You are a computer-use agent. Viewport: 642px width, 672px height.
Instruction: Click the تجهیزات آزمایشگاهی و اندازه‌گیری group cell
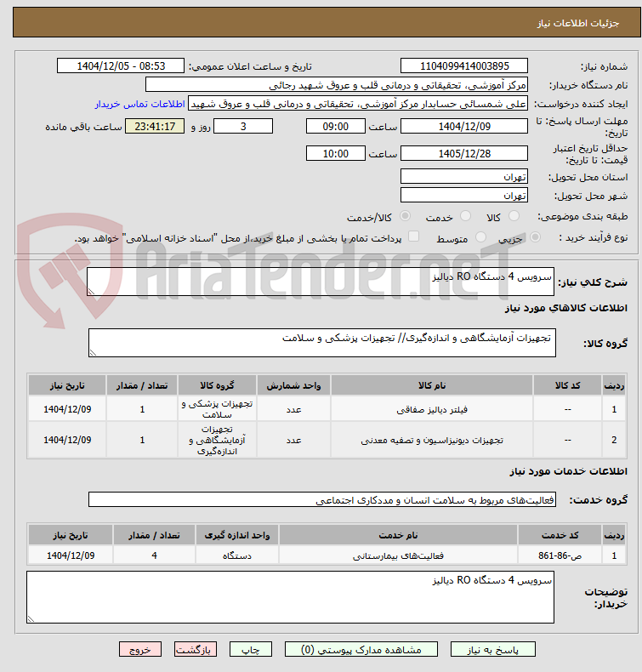pos(217,440)
